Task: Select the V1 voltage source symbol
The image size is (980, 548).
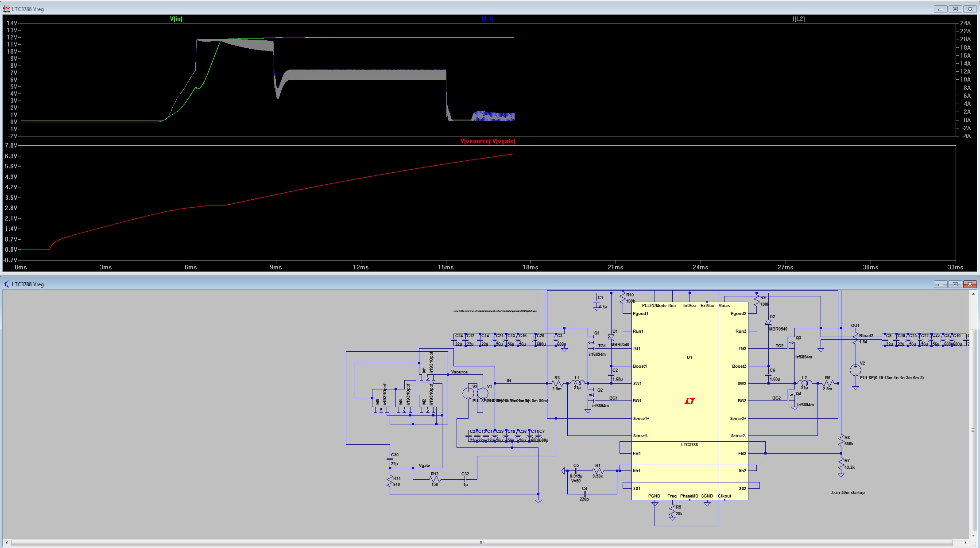Action: point(483,393)
